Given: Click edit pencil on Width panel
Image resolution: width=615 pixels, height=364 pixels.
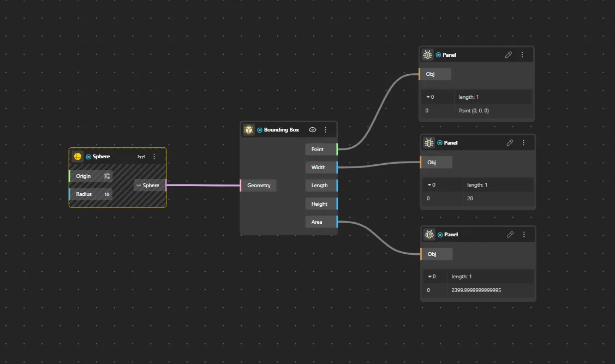Looking at the screenshot, I should tap(510, 143).
